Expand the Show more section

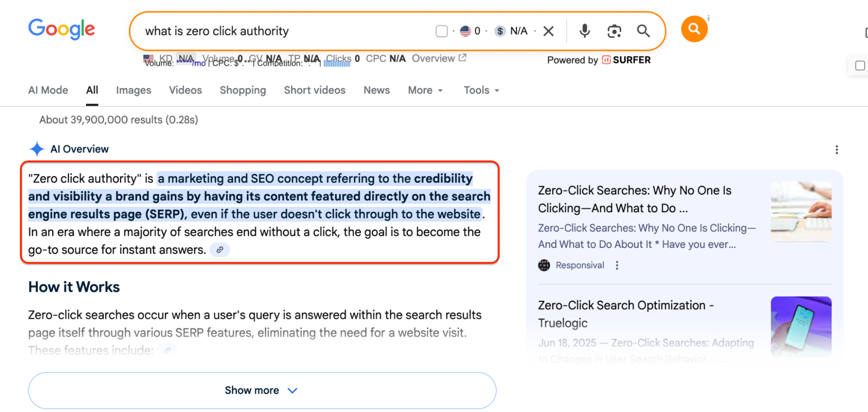pos(261,390)
